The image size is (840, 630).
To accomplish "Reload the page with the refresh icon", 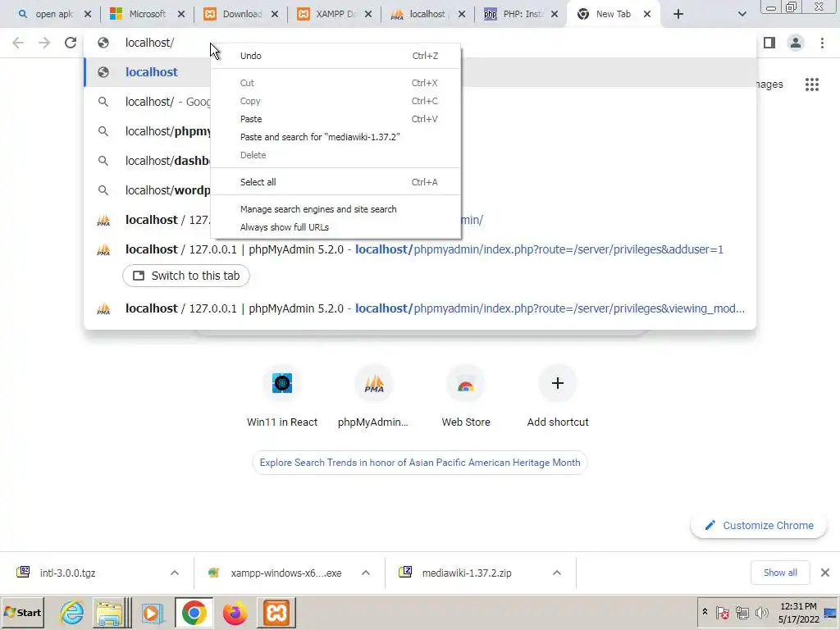I will tap(71, 43).
